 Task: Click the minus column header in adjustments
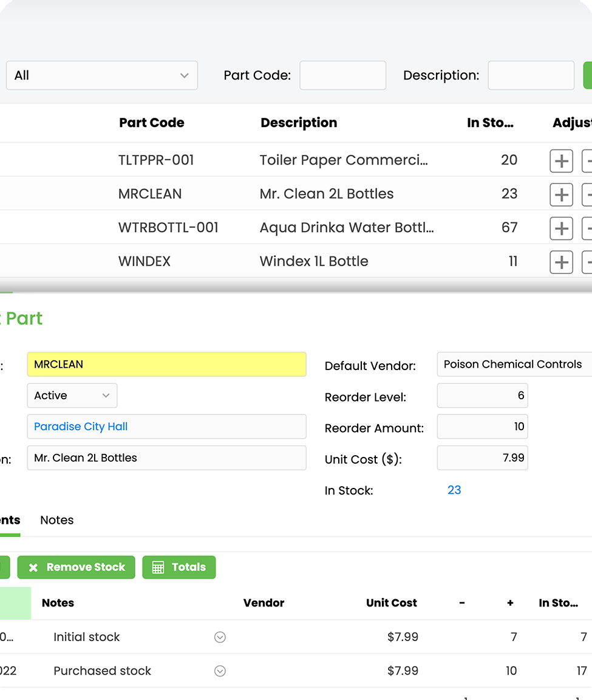(x=462, y=603)
